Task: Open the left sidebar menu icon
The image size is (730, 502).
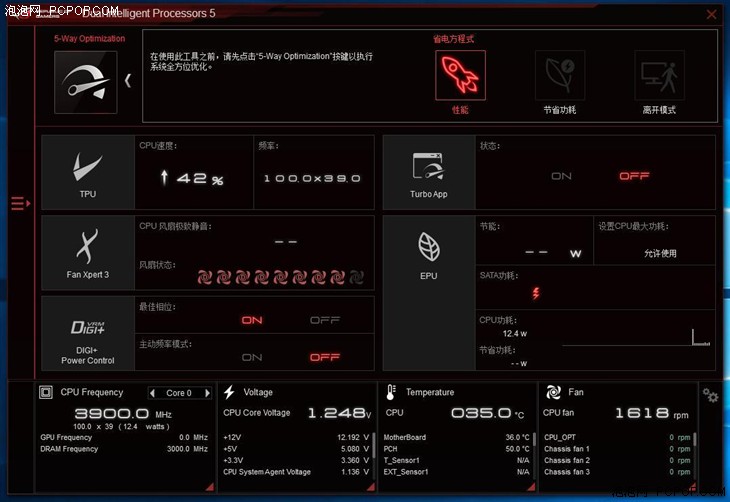Action: [x=20, y=204]
